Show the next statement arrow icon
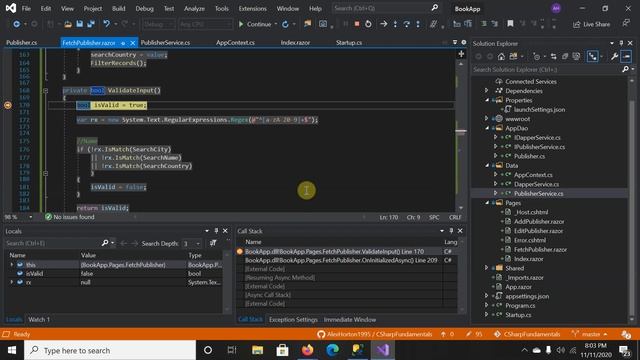The image size is (640, 360). tap(383, 24)
